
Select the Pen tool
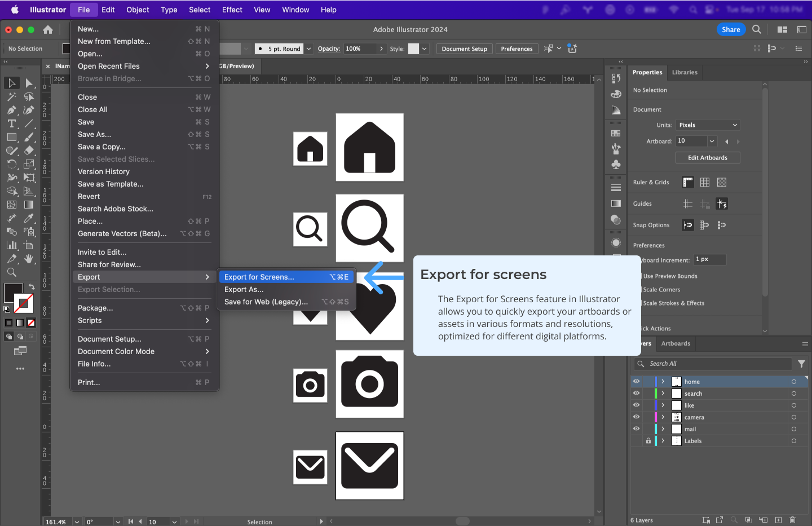pos(12,110)
